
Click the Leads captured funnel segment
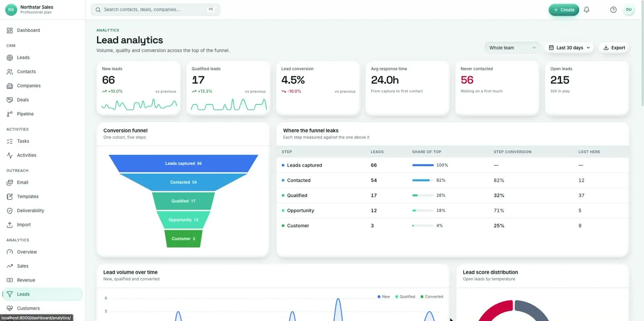click(184, 163)
